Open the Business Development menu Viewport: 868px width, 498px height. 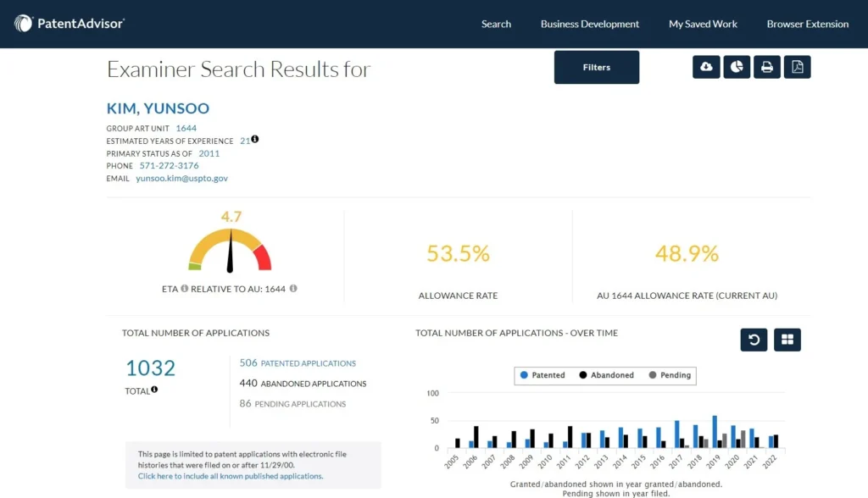tap(590, 25)
